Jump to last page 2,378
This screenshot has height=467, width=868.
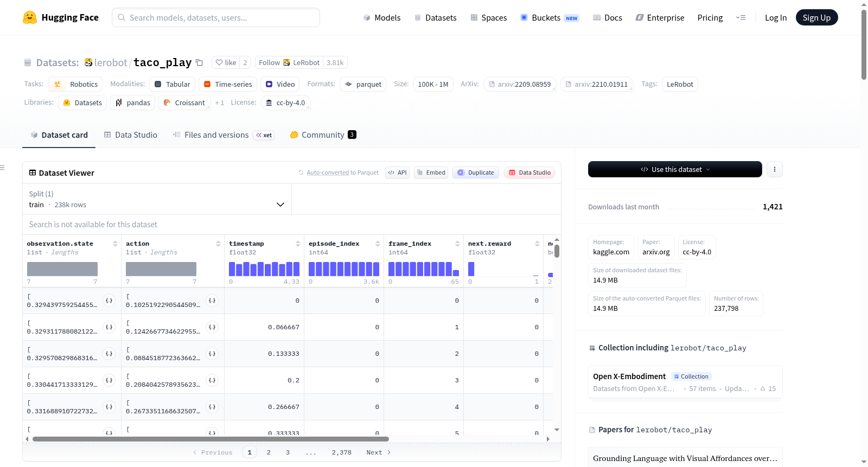pyautogui.click(x=342, y=452)
